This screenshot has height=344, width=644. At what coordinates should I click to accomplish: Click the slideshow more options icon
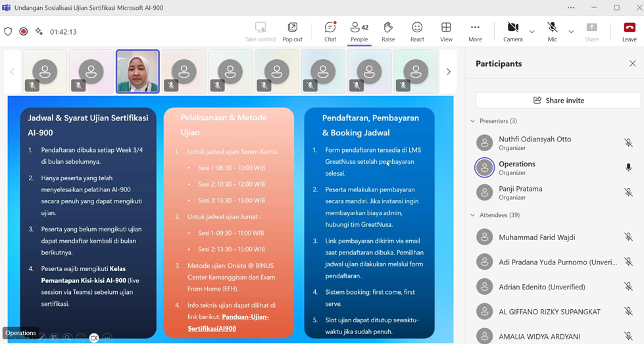click(x=107, y=338)
